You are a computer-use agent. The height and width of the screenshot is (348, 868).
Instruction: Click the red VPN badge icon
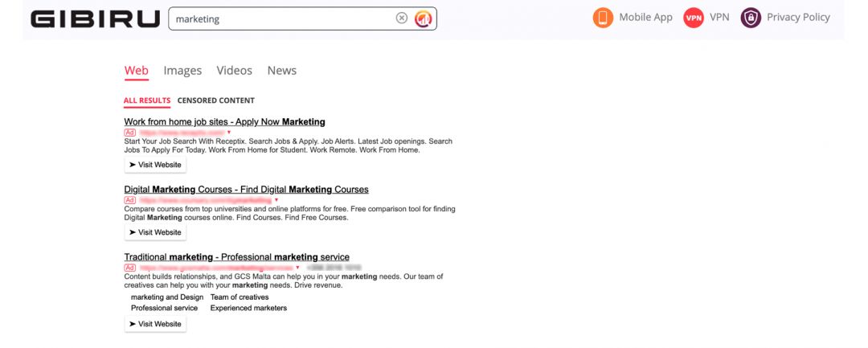(693, 18)
